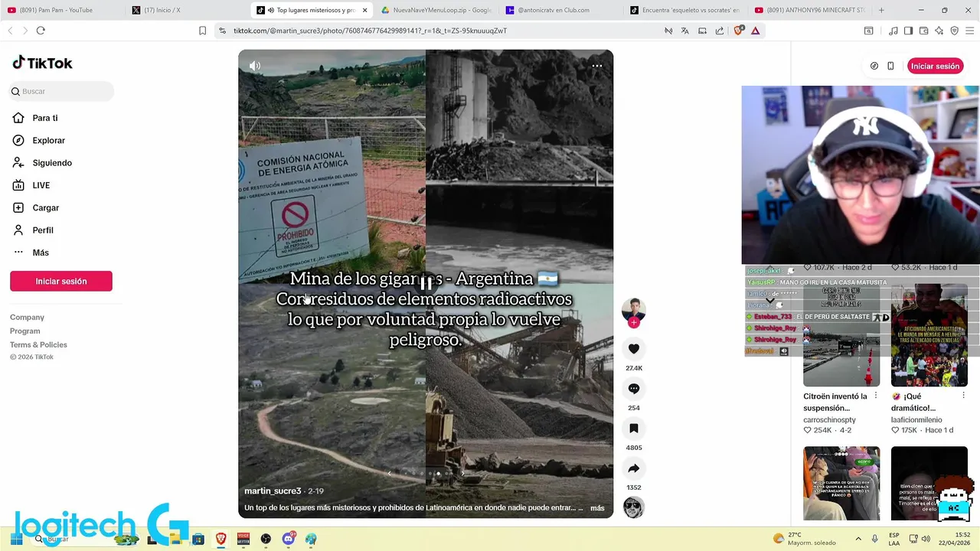Switch to Pam Pam YouTube tab

tap(61, 10)
